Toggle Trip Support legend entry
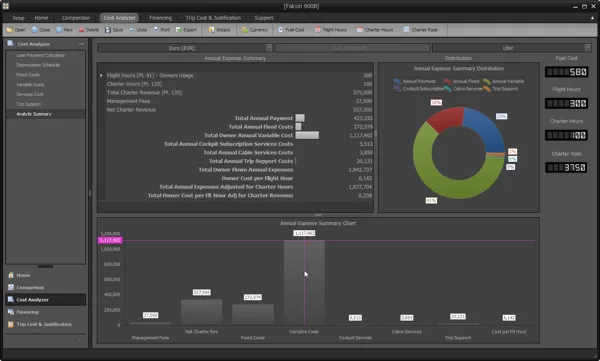600x361 pixels. point(501,89)
